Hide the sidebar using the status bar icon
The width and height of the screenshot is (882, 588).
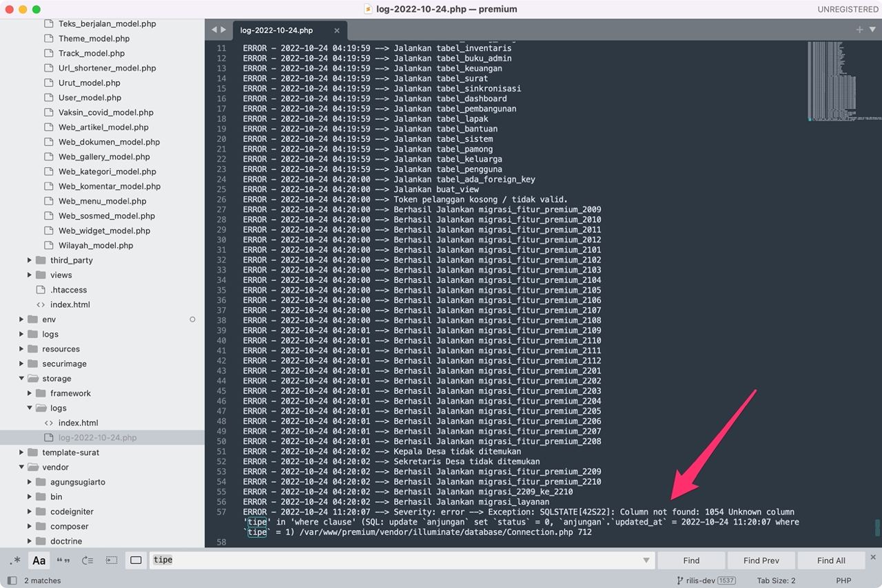(12, 580)
